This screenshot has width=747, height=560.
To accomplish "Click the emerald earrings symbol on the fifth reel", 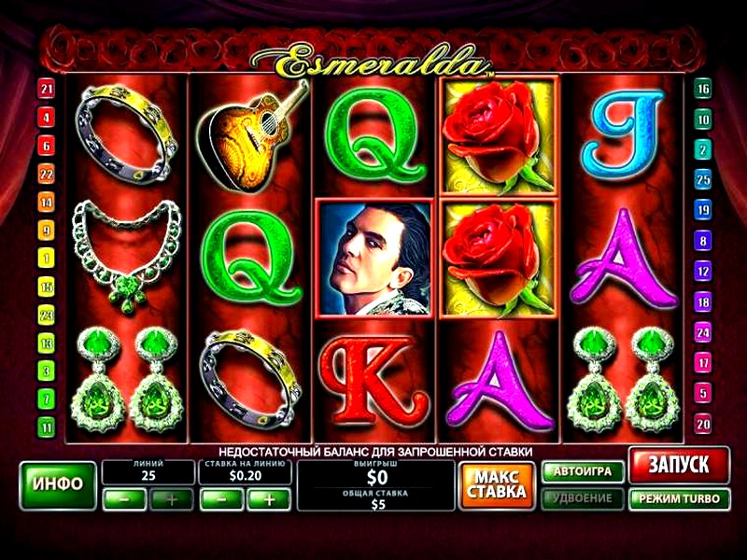I will coord(623,380).
